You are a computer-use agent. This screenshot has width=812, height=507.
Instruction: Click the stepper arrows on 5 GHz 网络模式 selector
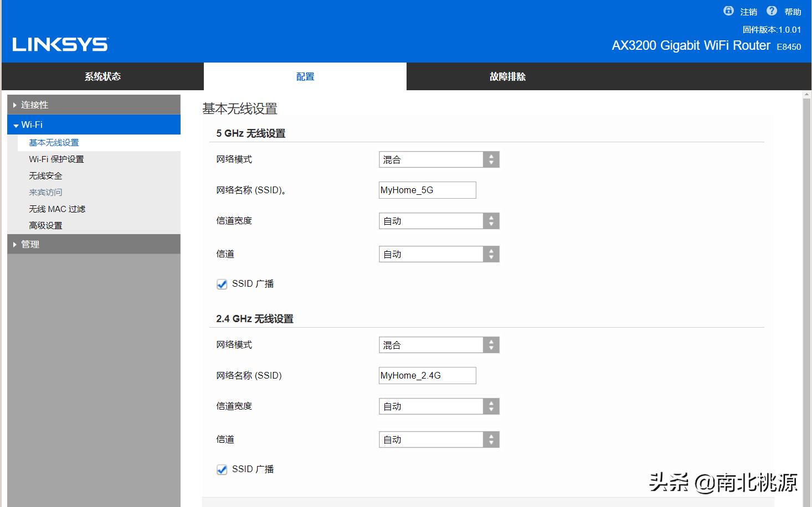(x=491, y=159)
